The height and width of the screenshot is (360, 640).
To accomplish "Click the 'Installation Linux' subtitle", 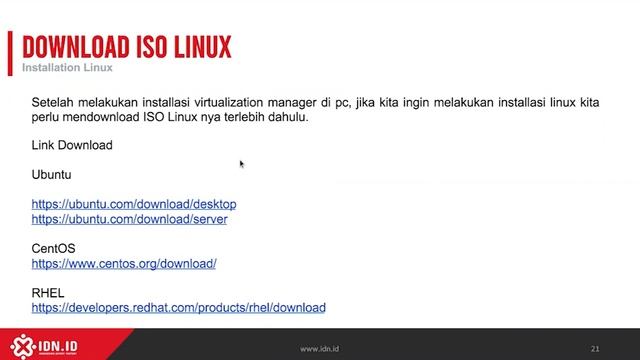I will click(x=67, y=68).
